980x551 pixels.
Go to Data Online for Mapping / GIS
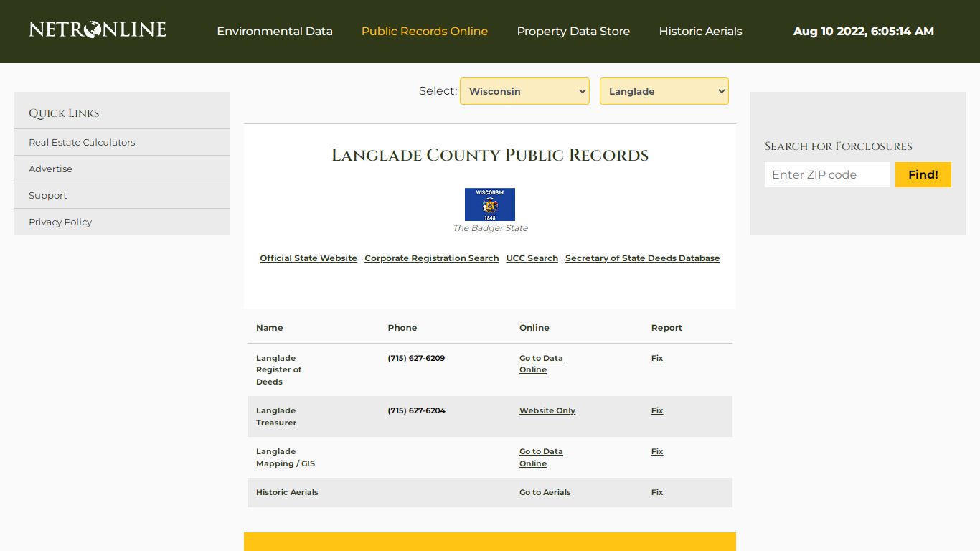541,457
